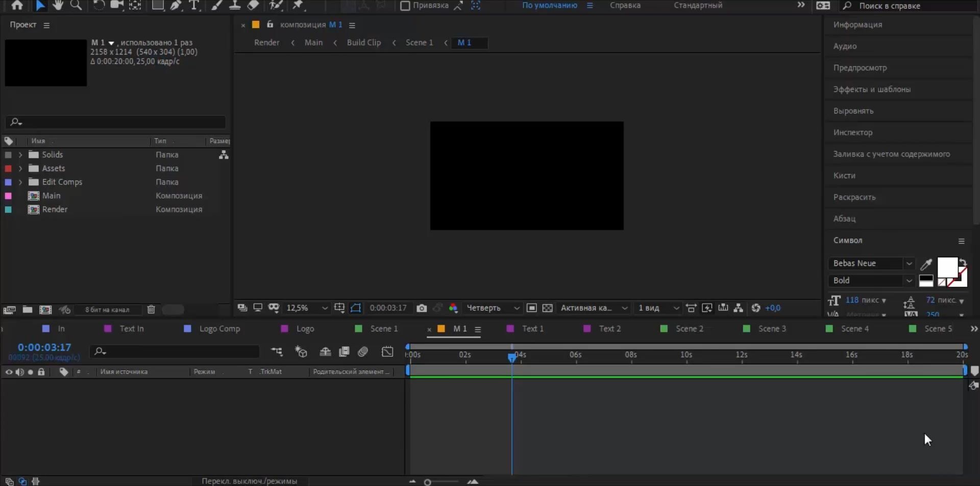Open the Активная камера view dropdown
Viewport: 980px width, 486px height.
[x=594, y=308]
